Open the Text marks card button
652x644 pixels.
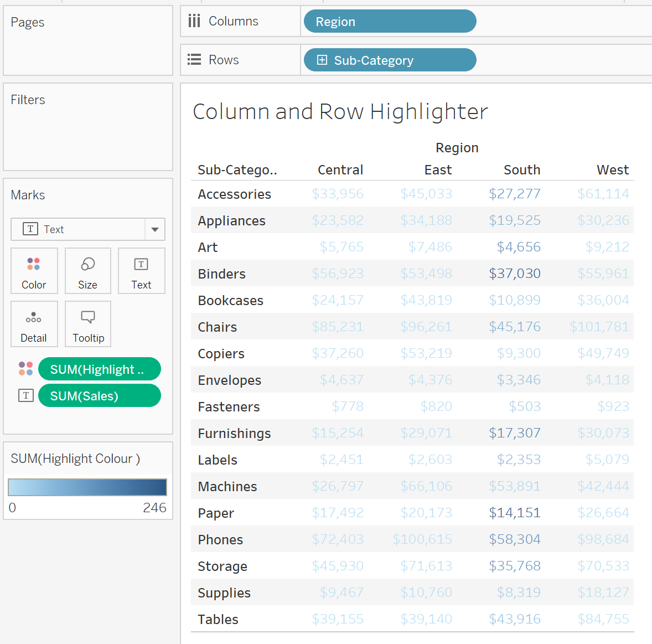(141, 271)
